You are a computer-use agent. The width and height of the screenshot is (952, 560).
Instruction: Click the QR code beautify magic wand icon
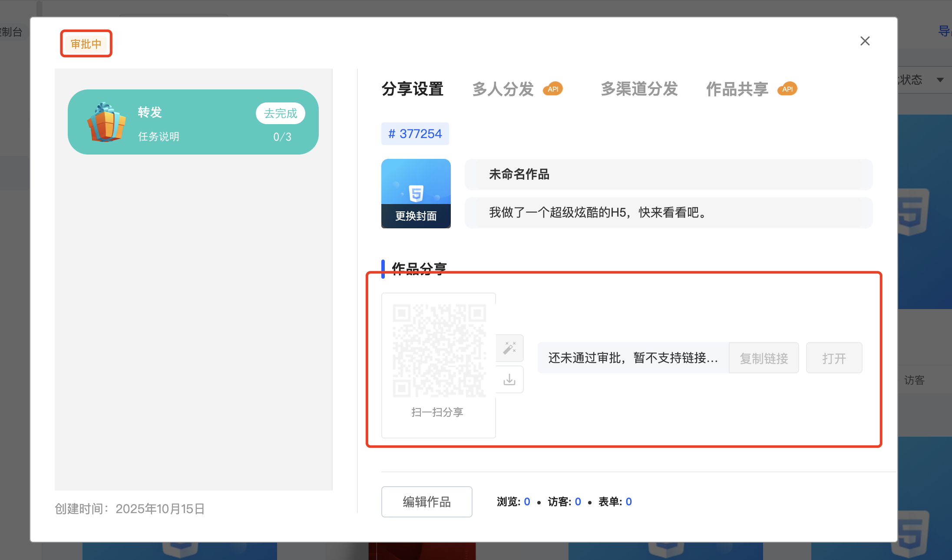[x=509, y=348]
